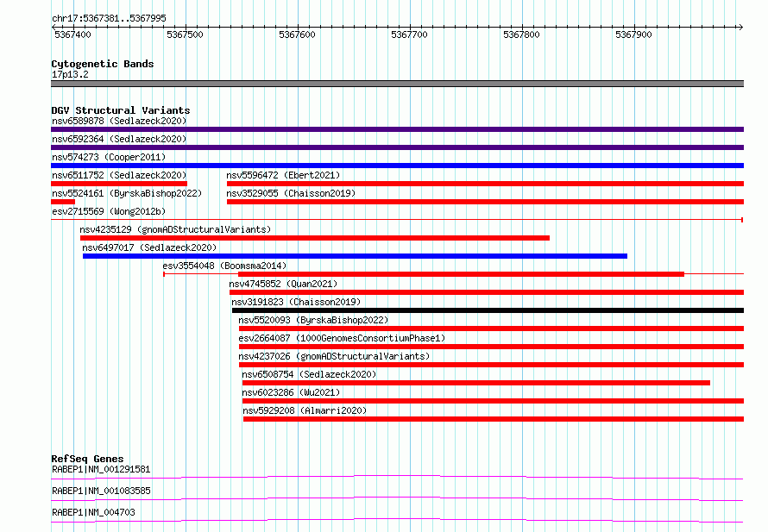Open the esv3554048 (Boomsma2014) label
768x532 pixels.
coord(224,266)
